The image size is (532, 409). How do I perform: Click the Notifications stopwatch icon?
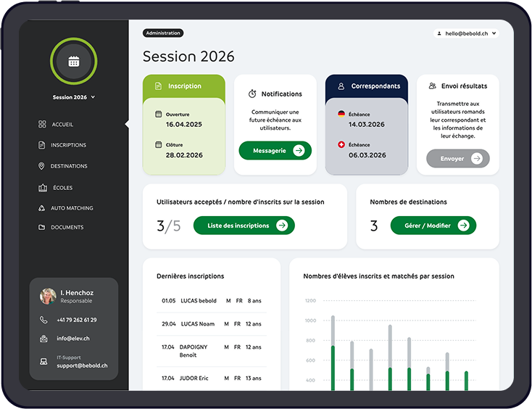tap(252, 94)
